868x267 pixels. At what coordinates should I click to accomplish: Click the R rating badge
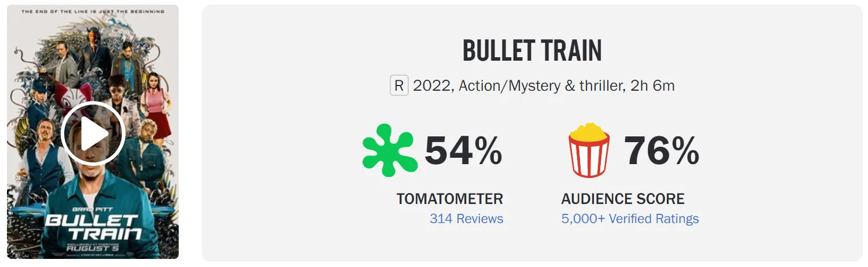(399, 86)
